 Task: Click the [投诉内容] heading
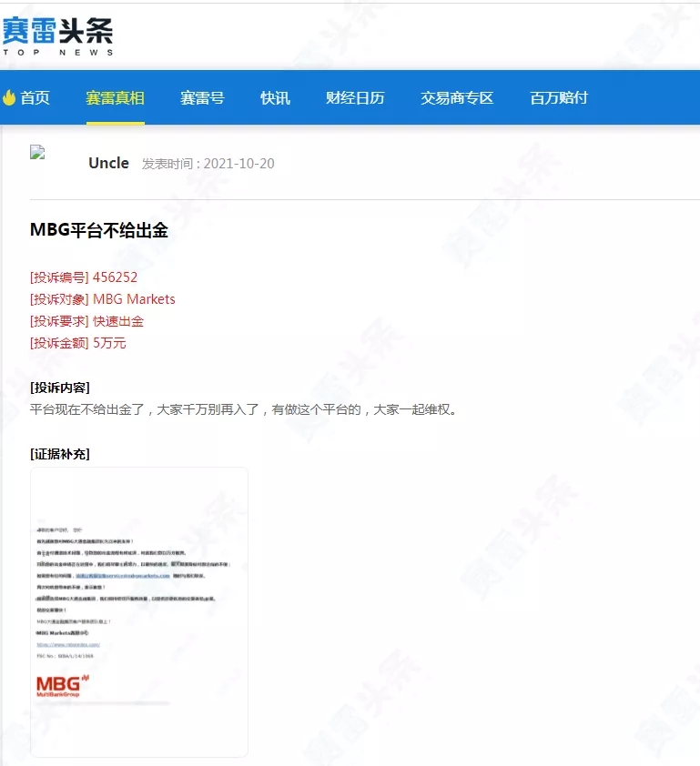[x=60, y=388]
